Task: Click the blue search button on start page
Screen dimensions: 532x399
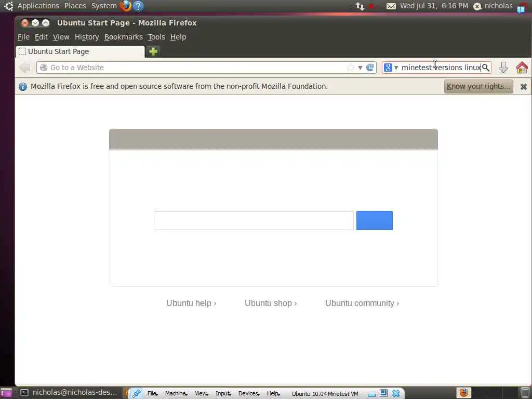Action: (374, 220)
